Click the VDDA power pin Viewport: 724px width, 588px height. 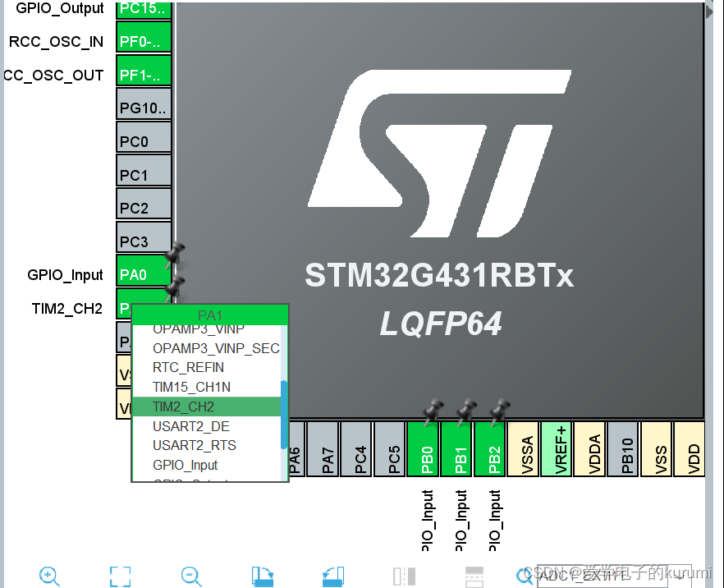(589, 448)
